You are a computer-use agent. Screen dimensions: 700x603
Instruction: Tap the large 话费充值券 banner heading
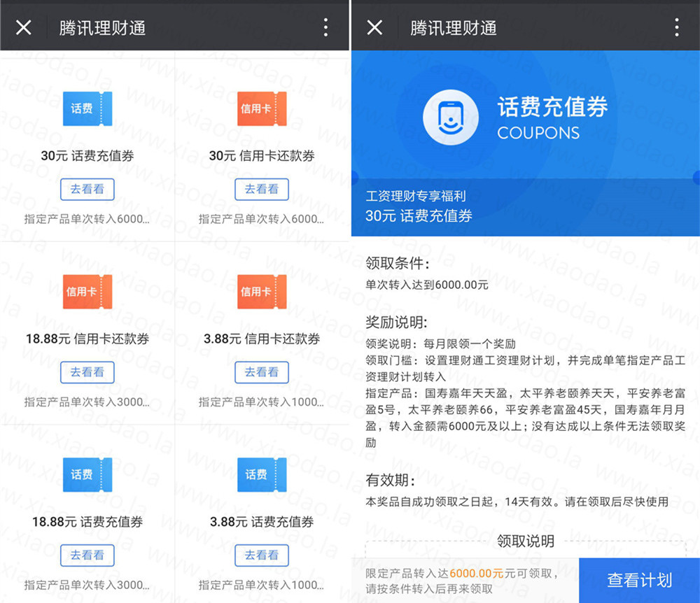coord(553,107)
